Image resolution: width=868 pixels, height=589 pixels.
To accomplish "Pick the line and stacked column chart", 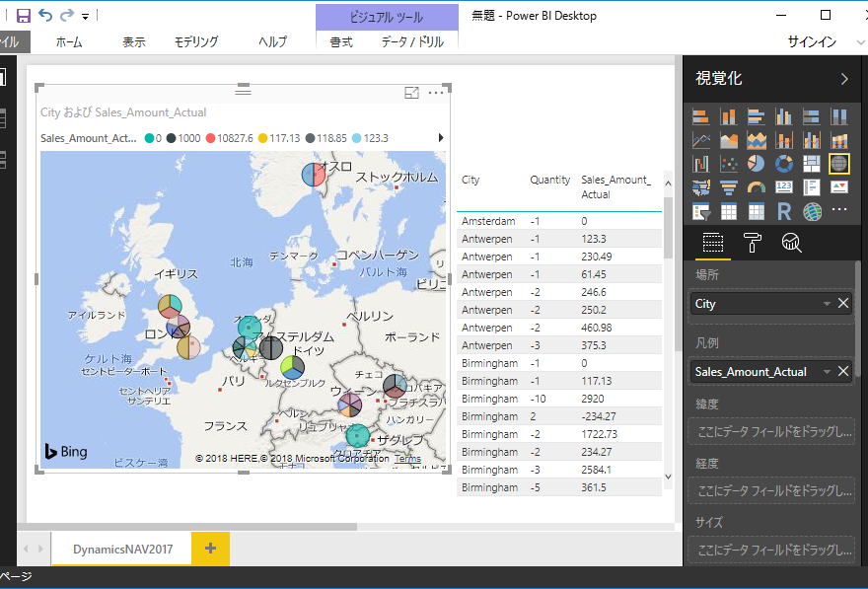I will click(784, 141).
